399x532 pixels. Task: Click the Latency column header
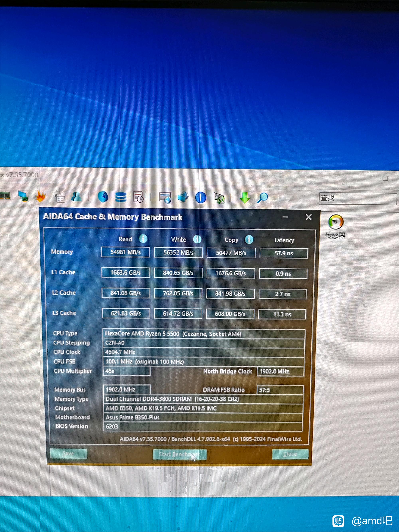click(284, 240)
